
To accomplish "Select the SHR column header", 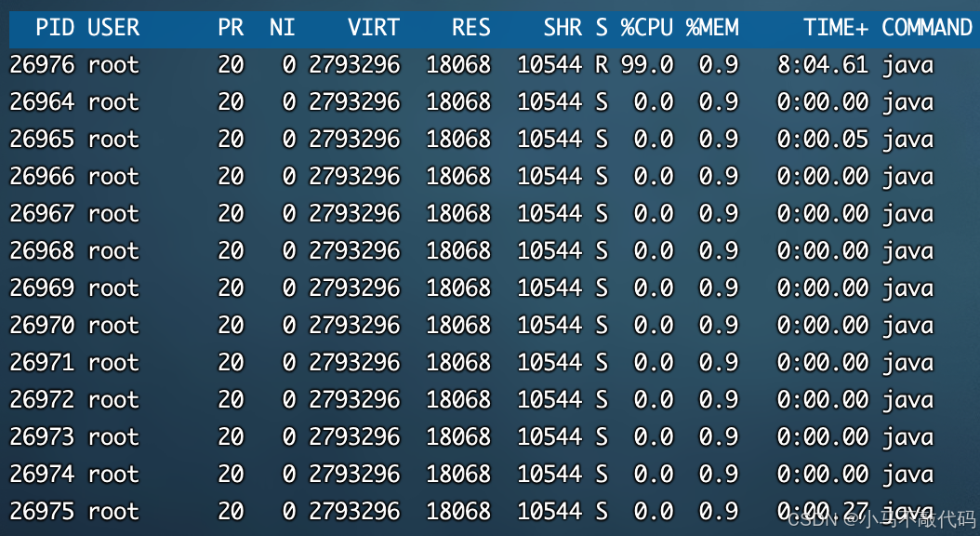I will point(563,28).
